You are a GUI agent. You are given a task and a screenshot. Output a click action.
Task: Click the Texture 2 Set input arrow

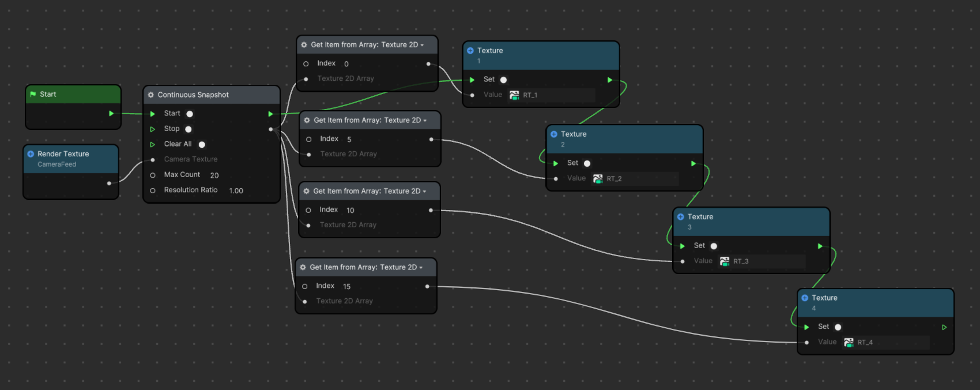click(x=556, y=164)
